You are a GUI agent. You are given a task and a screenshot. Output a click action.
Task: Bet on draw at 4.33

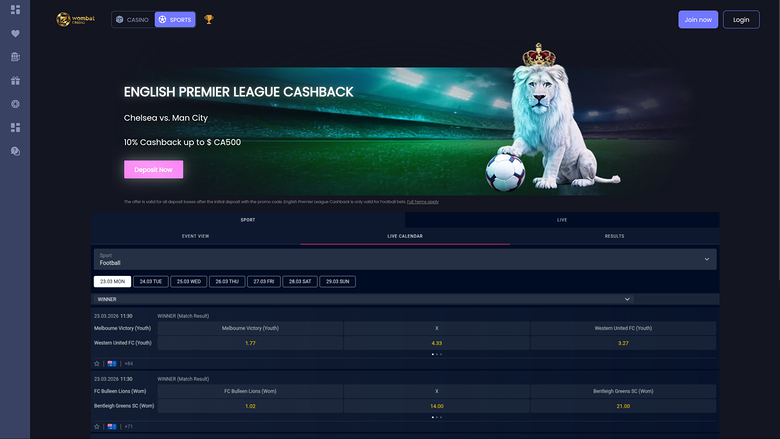click(x=437, y=343)
